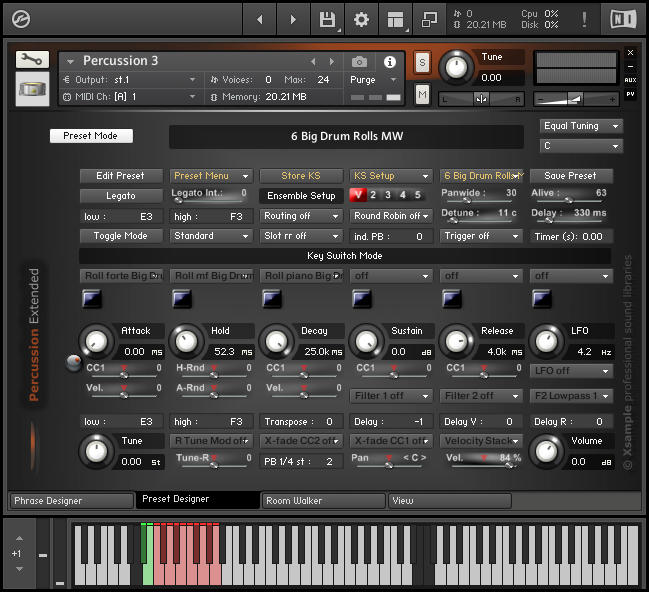Click Preset Mode button

pyautogui.click(x=91, y=136)
